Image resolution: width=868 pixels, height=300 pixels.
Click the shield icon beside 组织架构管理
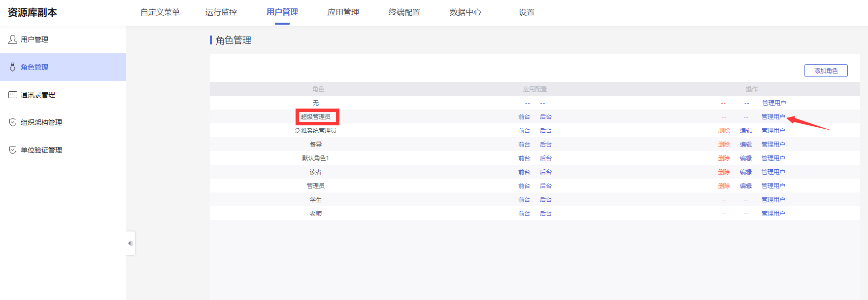tap(13, 122)
